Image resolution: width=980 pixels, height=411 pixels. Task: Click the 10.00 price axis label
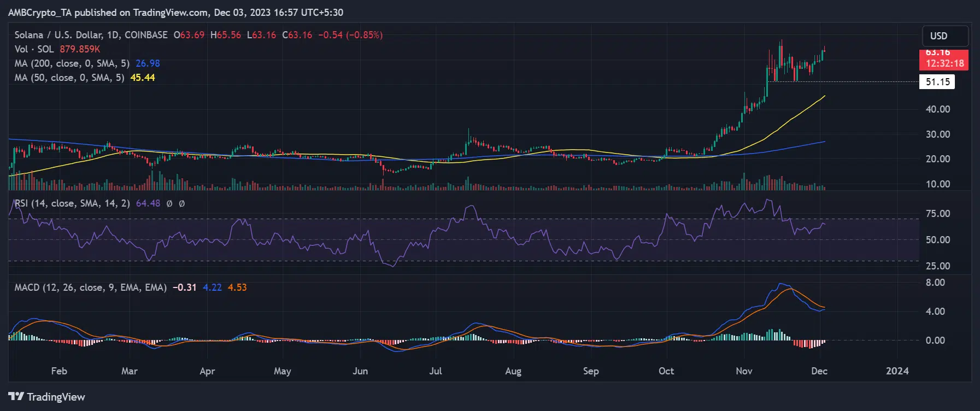coord(938,184)
